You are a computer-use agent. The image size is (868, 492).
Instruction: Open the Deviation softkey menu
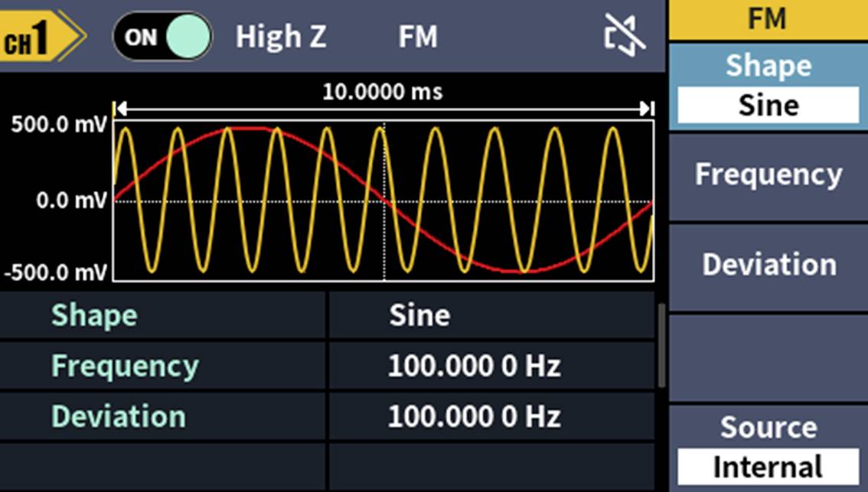pyautogui.click(x=766, y=264)
